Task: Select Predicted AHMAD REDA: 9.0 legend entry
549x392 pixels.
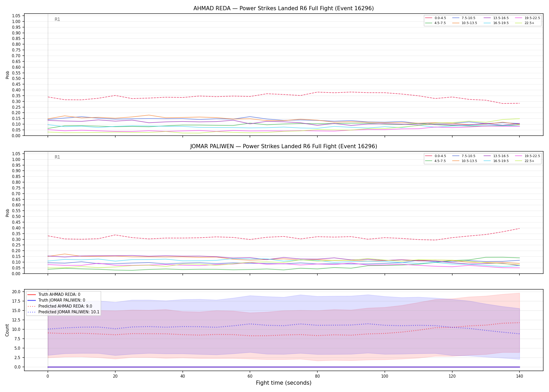Action: click(60, 306)
